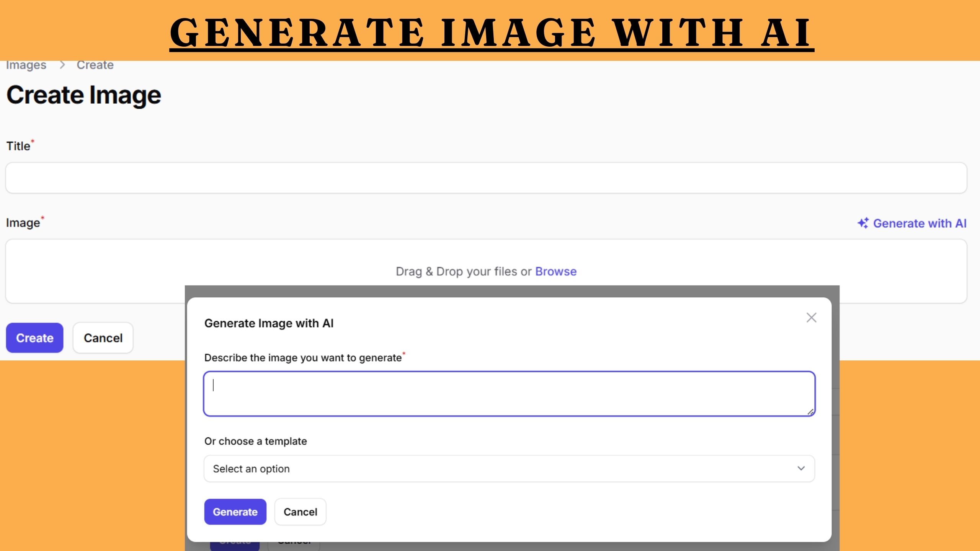Focus the Title input field
This screenshot has width=980, height=551.
click(486, 178)
